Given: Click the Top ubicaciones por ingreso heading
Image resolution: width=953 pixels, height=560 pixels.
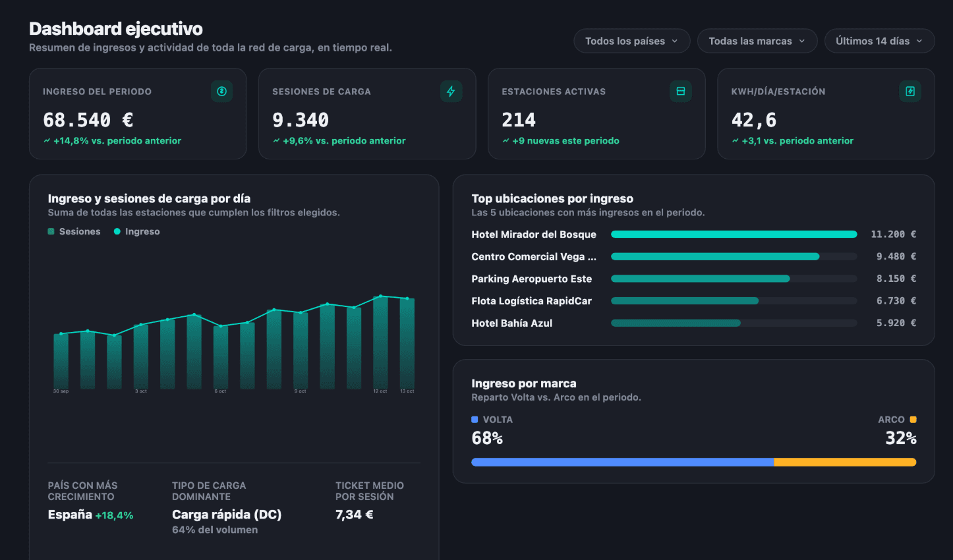Looking at the screenshot, I should point(552,199).
